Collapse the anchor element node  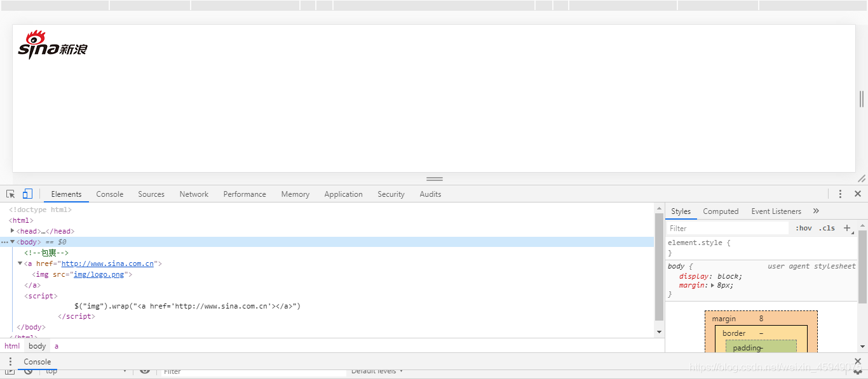(x=20, y=263)
